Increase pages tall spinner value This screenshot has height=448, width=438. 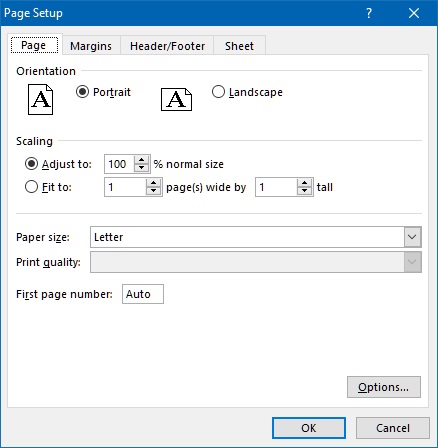[x=304, y=183]
